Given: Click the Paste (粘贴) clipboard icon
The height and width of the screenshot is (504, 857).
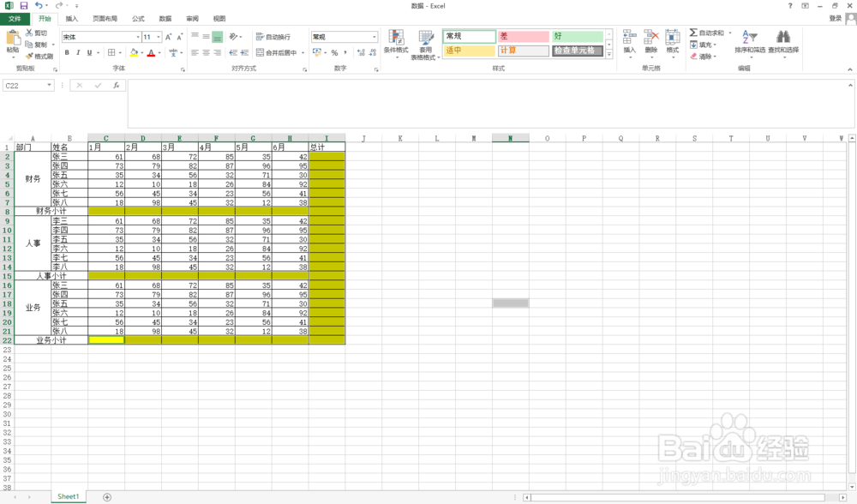Looking at the screenshot, I should point(13,39).
